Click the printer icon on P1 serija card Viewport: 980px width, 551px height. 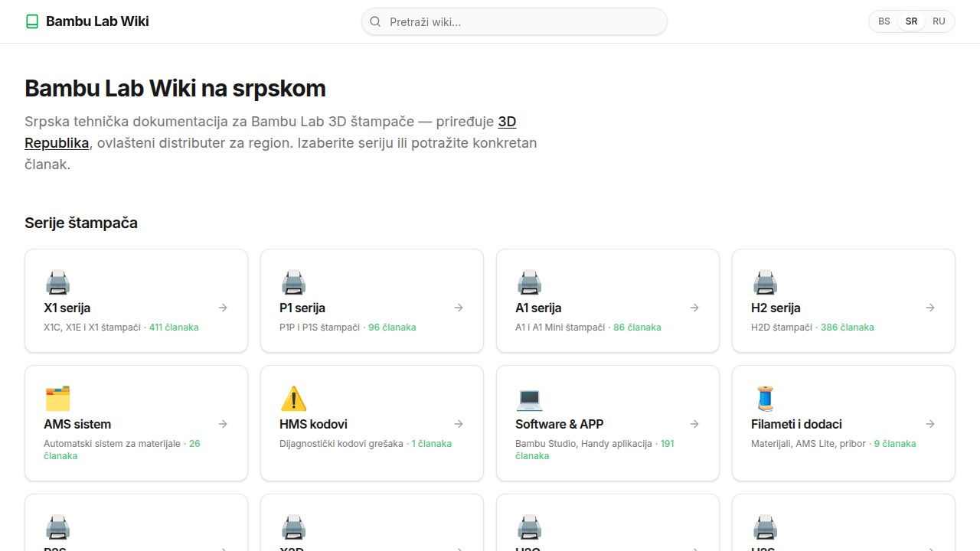coord(293,282)
